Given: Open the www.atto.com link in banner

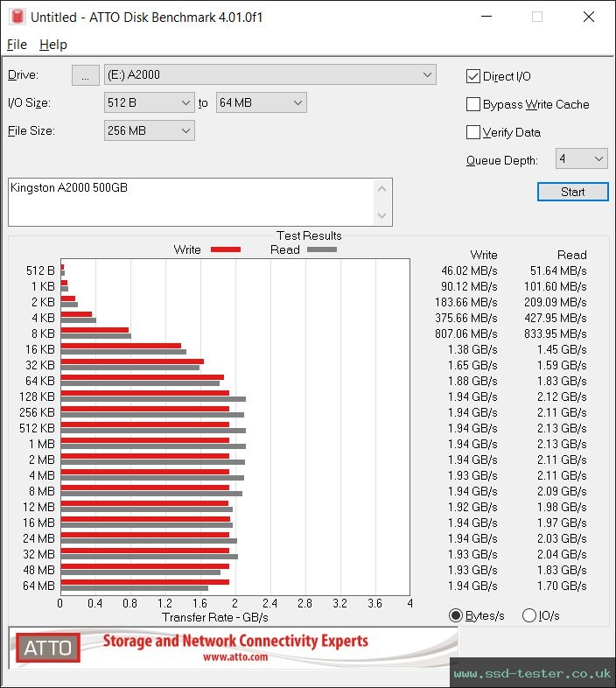Looking at the screenshot, I should click(x=235, y=656).
